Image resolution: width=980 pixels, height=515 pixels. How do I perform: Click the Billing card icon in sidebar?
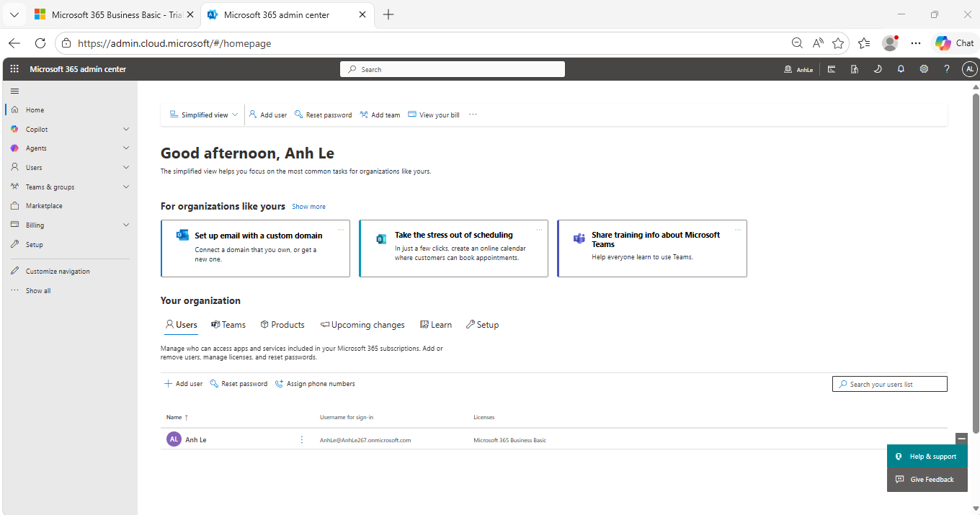[x=14, y=225]
